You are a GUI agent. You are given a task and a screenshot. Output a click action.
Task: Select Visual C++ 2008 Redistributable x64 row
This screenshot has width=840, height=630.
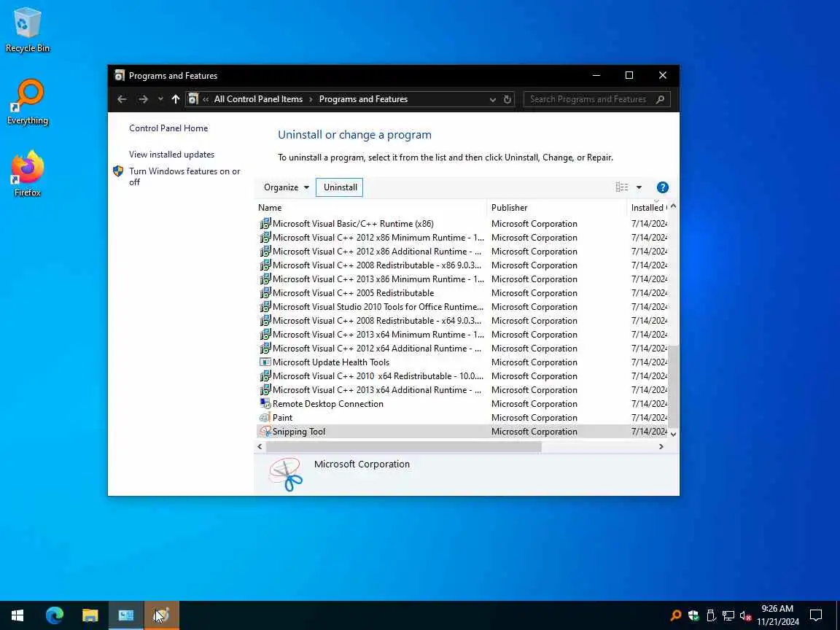(462, 320)
